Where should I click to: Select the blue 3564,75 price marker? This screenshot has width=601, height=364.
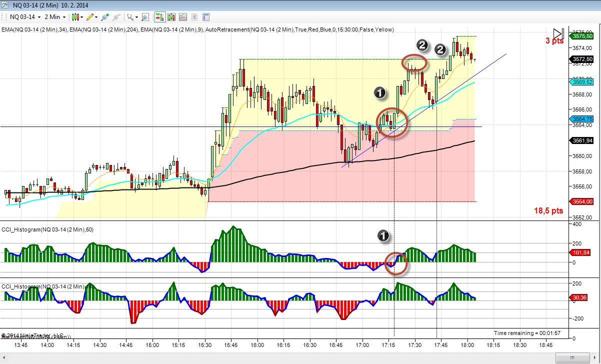pos(582,119)
